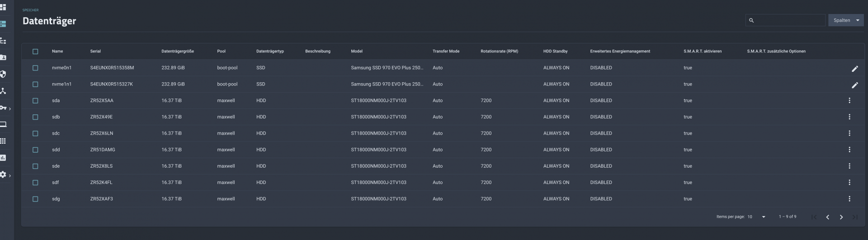
Task: Select disk sda checkbox
Action: pyautogui.click(x=35, y=100)
